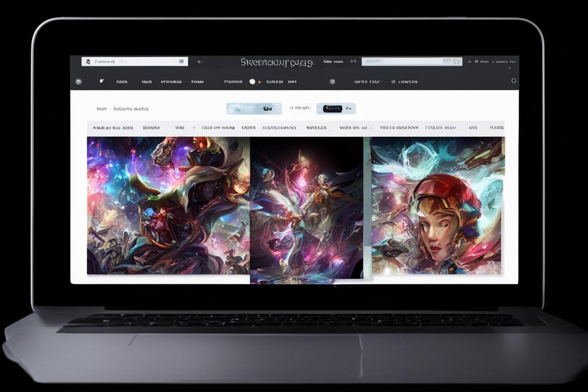This screenshot has width=588, height=392.
Task: Click the circled icon in middle of dark navigation bar
Action: point(332,82)
